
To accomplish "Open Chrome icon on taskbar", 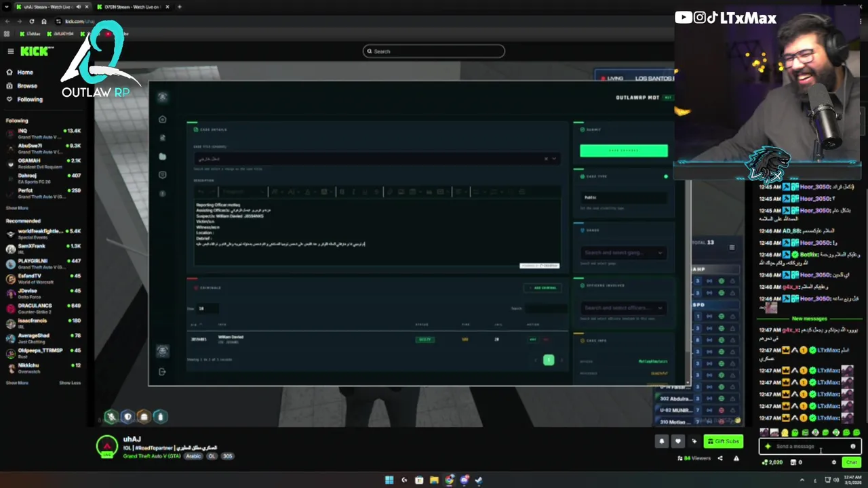I will click(x=449, y=480).
